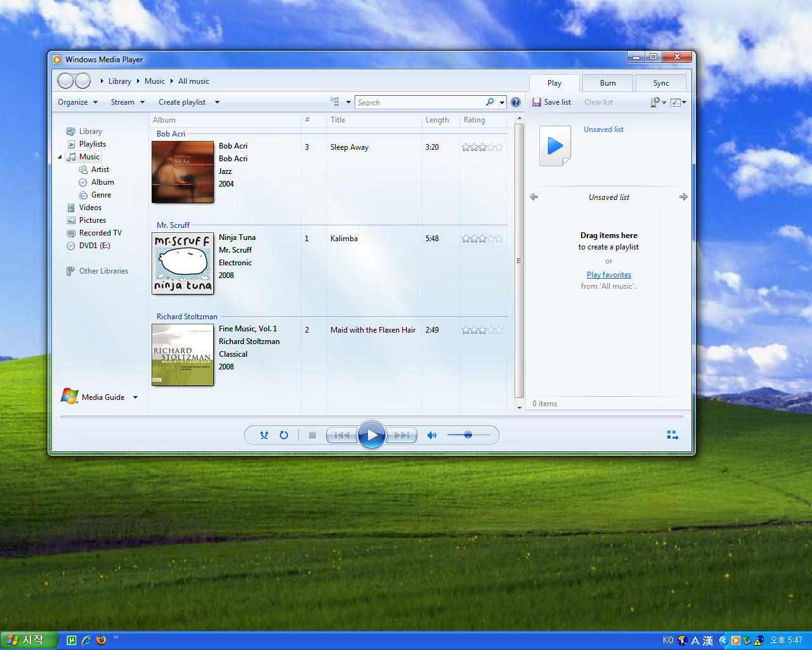Open Recorded TV in the navigation pane
812x650 pixels.
tap(94, 233)
